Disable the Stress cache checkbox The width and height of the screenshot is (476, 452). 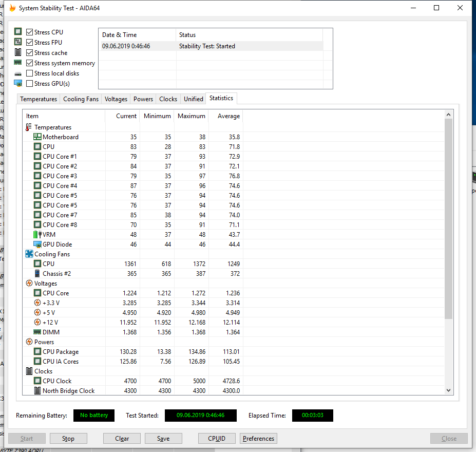coord(29,52)
